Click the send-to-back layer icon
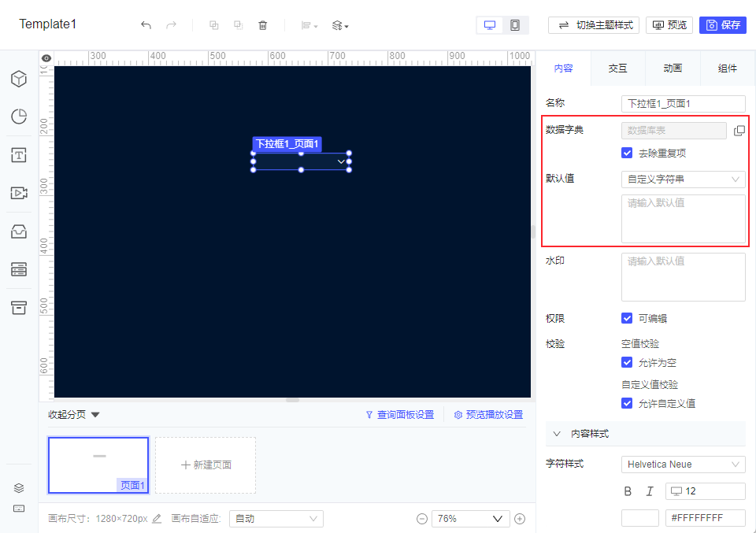 click(x=238, y=25)
